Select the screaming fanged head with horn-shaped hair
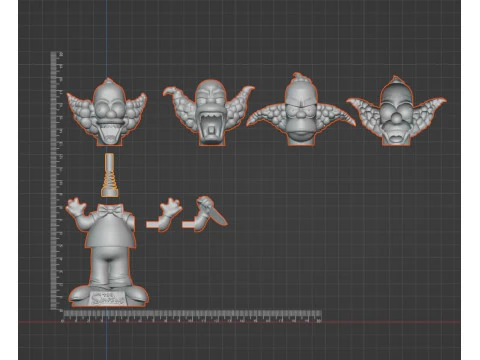 [208, 112]
